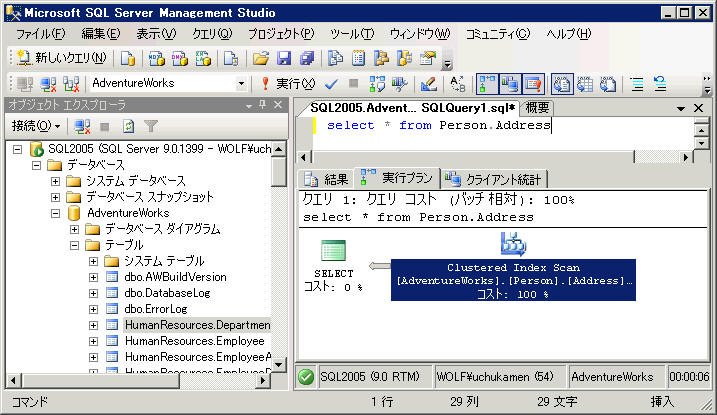Open the ファイル(F) menu
Viewport: 717px width, 415px height.
41,34
